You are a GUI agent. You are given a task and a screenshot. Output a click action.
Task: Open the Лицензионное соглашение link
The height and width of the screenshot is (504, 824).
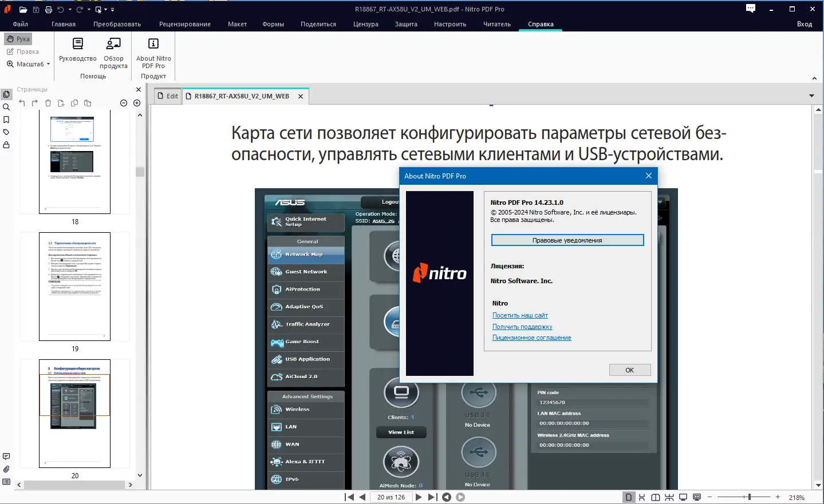pos(531,338)
